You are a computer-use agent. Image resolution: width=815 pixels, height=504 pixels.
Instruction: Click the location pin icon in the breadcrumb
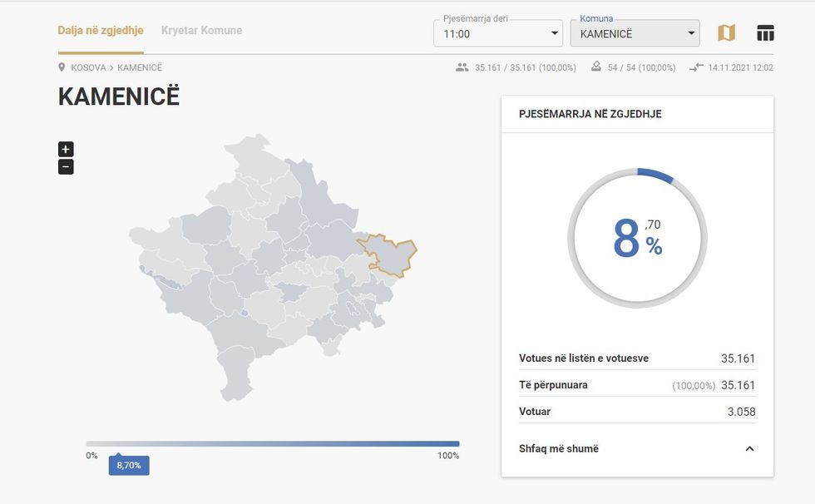click(62, 67)
